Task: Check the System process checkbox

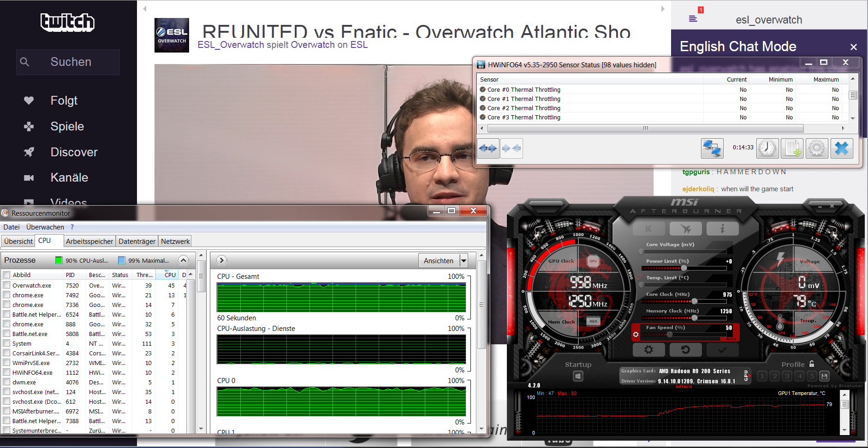Action: tap(6, 343)
